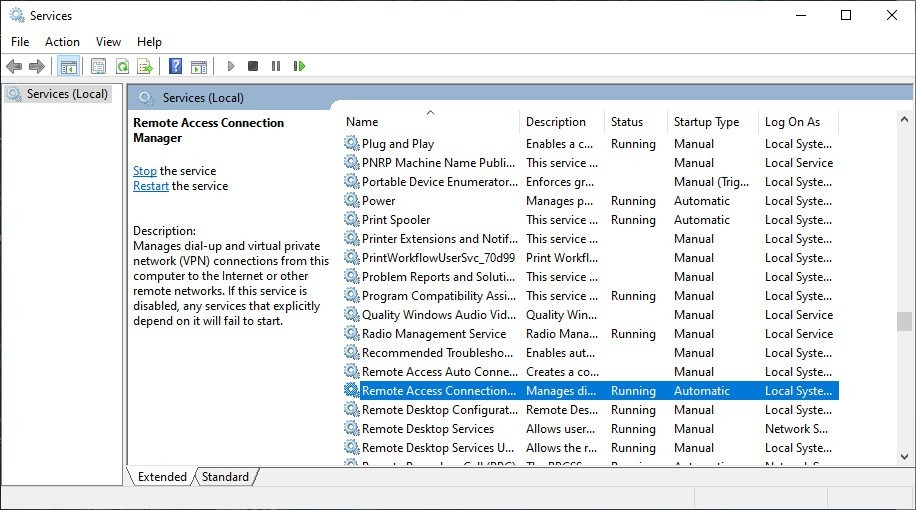Click the Refresh toolbar icon
The image size is (916, 510).
click(x=121, y=66)
